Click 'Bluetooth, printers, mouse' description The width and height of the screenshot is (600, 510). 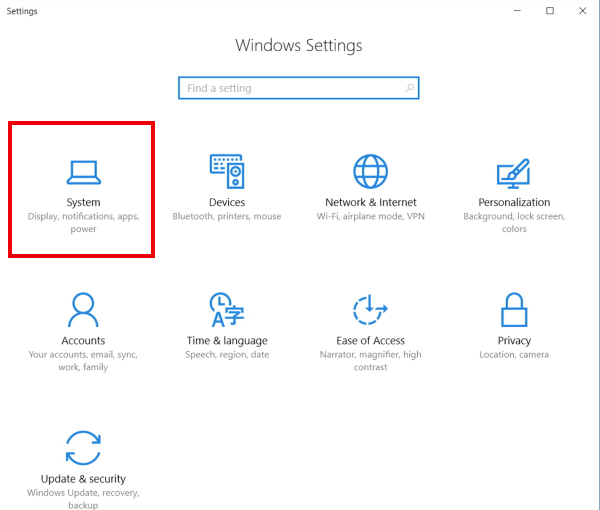(227, 216)
